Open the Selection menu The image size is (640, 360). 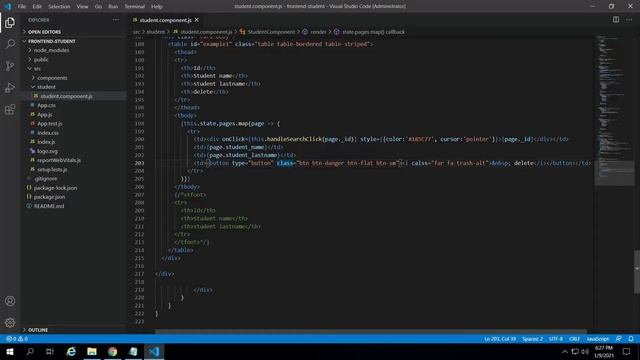pyautogui.click(x=59, y=6)
